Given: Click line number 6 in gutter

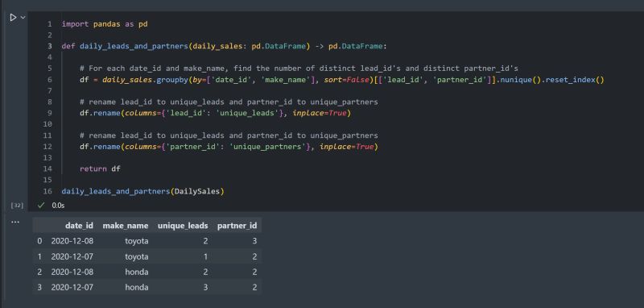Looking at the screenshot, I should [50, 80].
